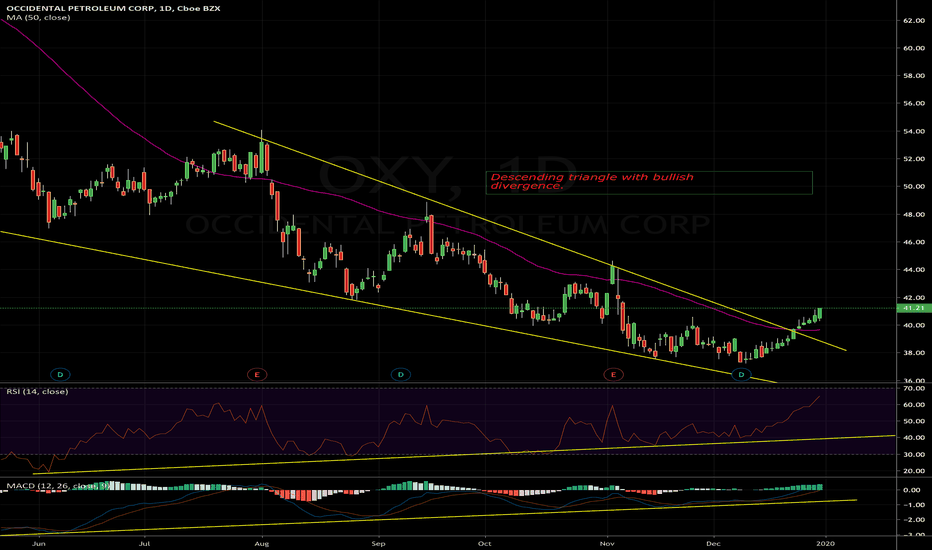Open the earnings marker in early November
This screenshot has width=932, height=550.
[613, 375]
